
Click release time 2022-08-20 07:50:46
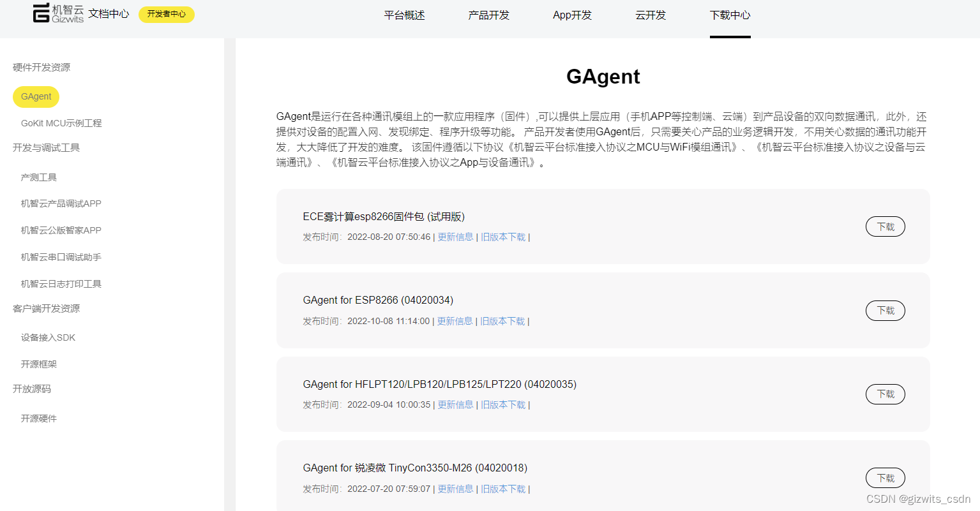click(389, 237)
